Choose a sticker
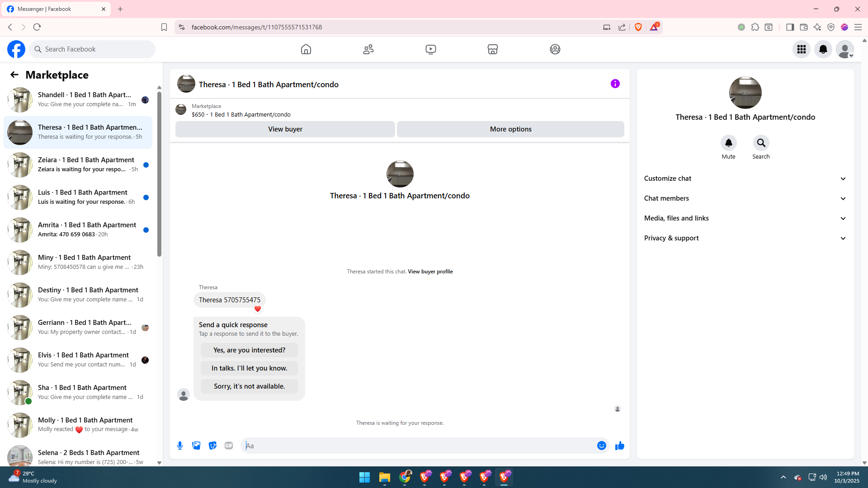868x488 pixels. (x=212, y=446)
